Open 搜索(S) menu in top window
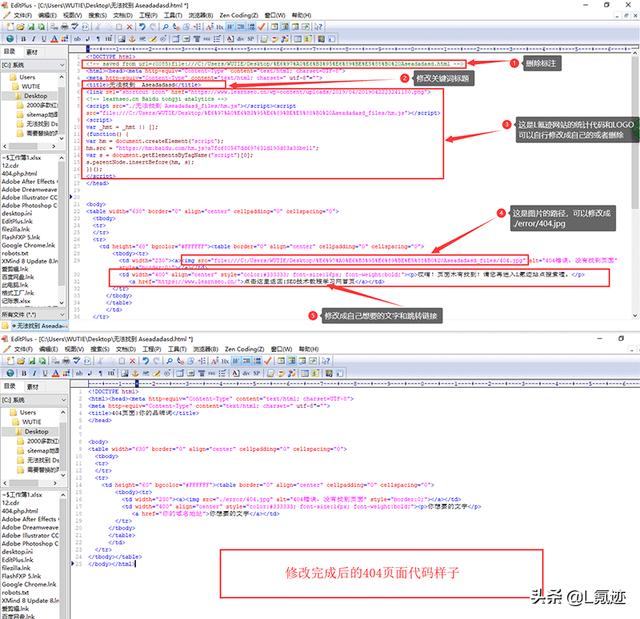This screenshot has width=640, height=619. pyautogui.click(x=98, y=15)
